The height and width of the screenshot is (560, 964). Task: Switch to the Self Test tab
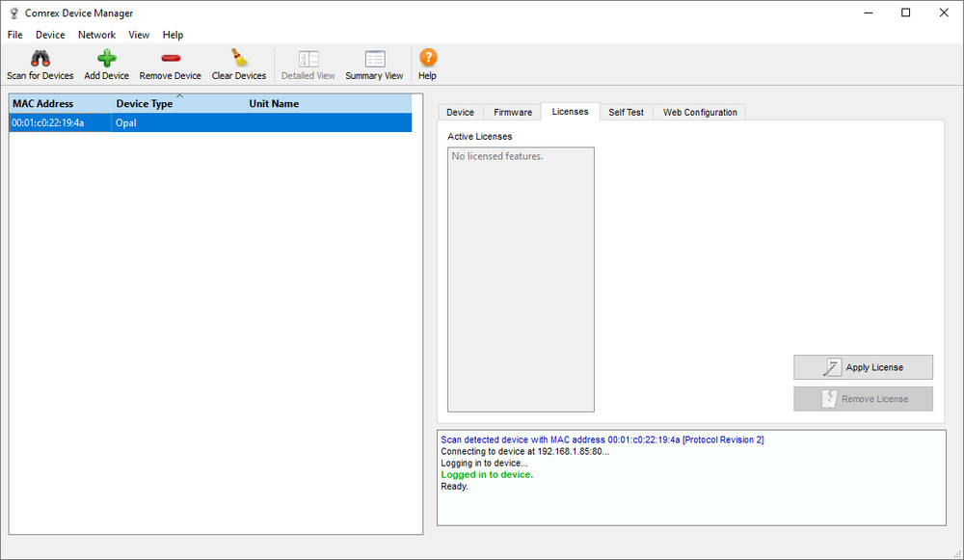point(626,113)
